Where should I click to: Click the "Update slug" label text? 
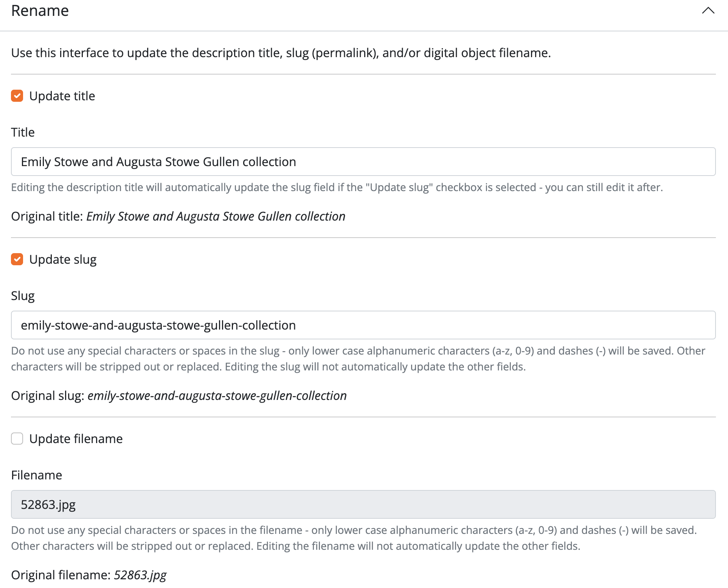pos(63,260)
